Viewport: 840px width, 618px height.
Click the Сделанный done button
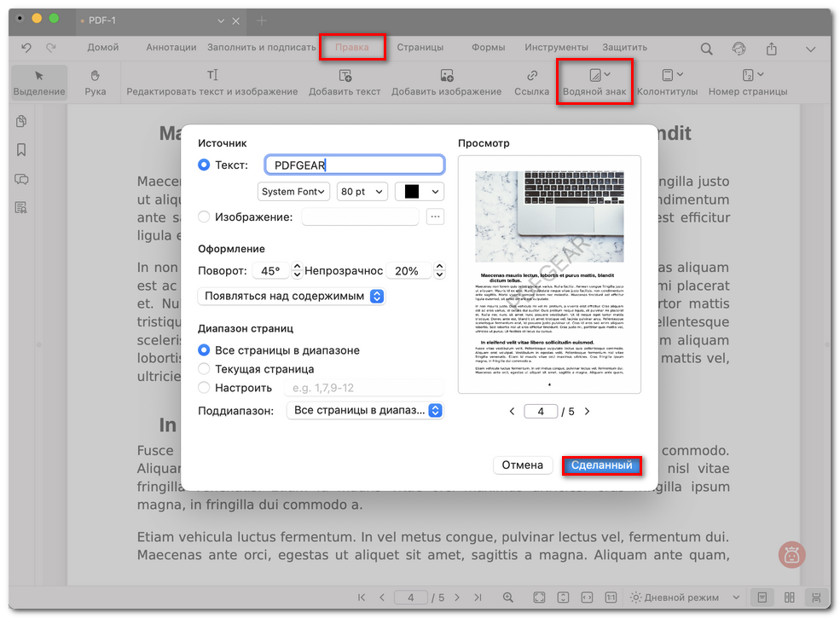pyautogui.click(x=601, y=465)
